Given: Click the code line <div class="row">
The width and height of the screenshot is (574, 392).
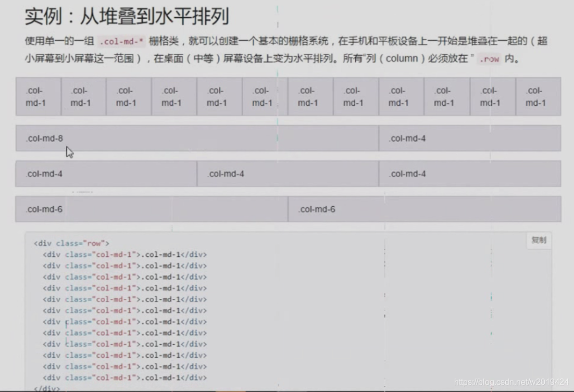Looking at the screenshot, I should point(71,244).
